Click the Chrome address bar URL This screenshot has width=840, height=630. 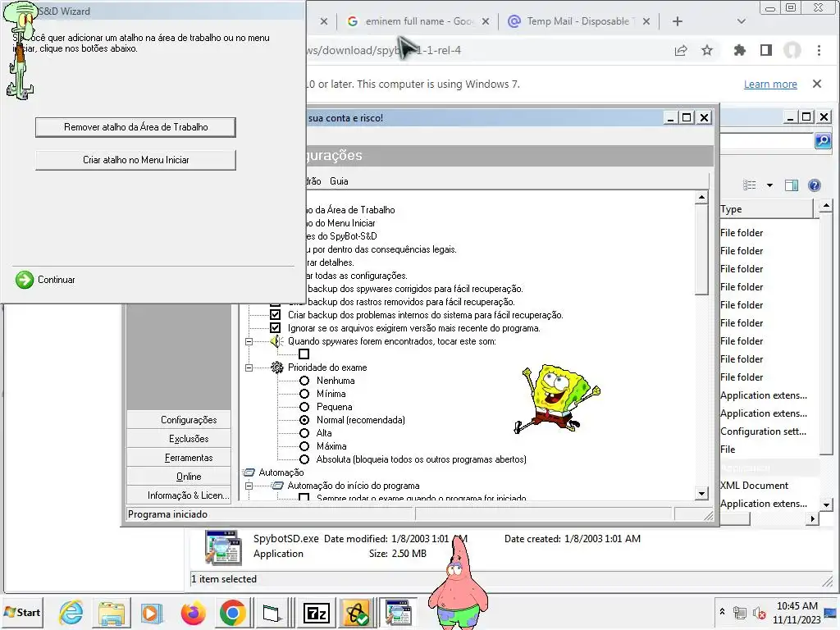click(384, 50)
